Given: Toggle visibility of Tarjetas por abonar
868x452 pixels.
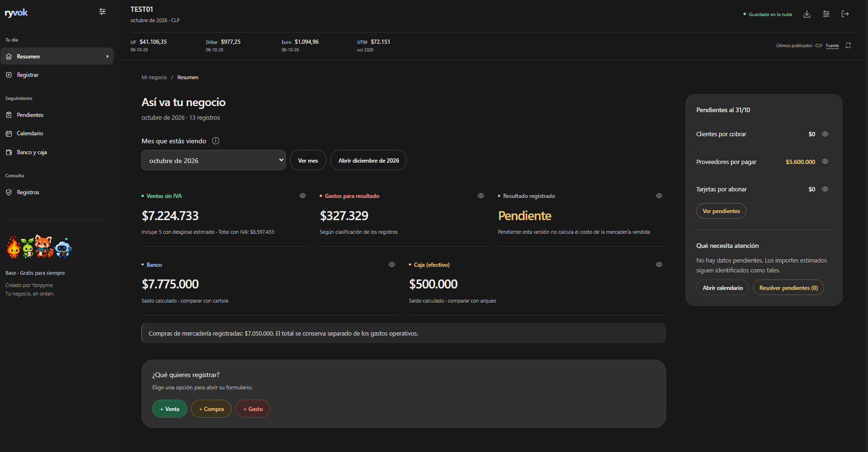Looking at the screenshot, I should click(x=825, y=189).
